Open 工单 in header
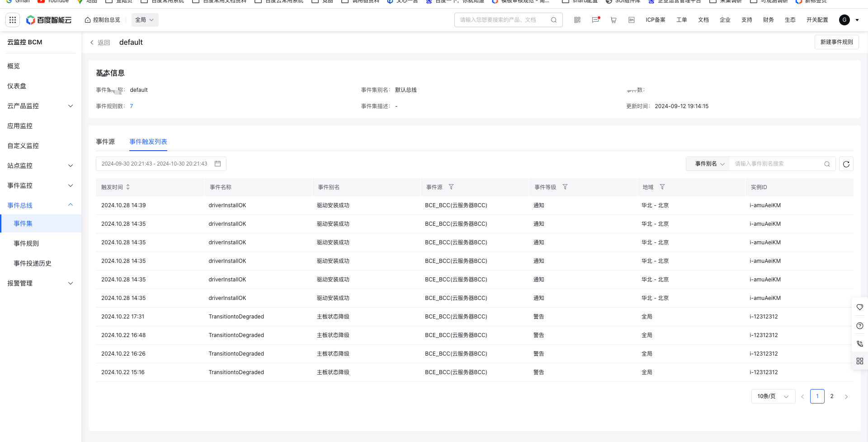This screenshot has height=442, width=868. tap(682, 20)
